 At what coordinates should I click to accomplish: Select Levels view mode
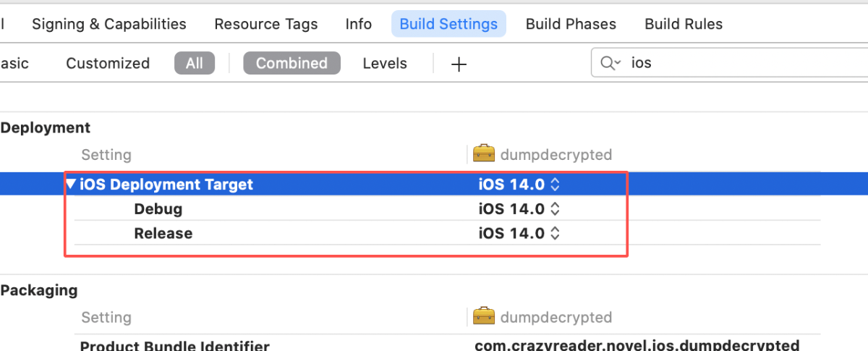pyautogui.click(x=385, y=63)
